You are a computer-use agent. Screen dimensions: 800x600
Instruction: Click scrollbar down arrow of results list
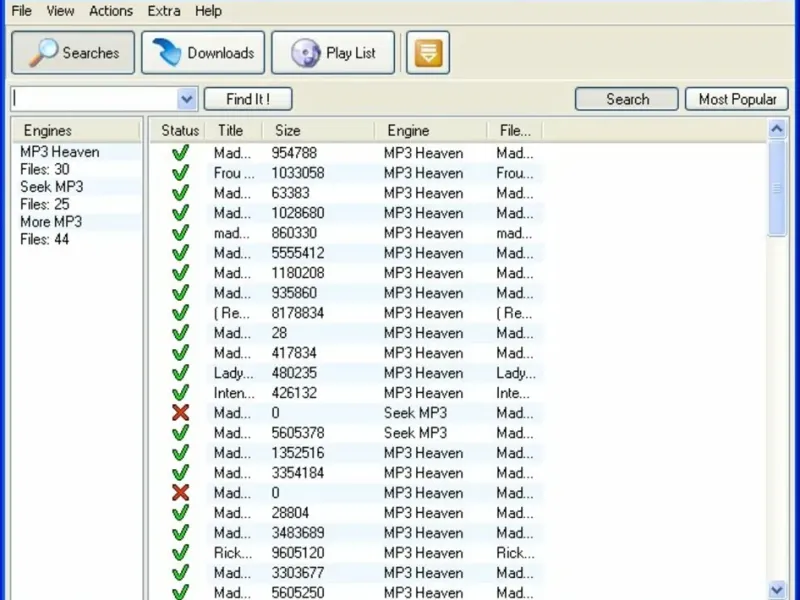[x=777, y=590]
